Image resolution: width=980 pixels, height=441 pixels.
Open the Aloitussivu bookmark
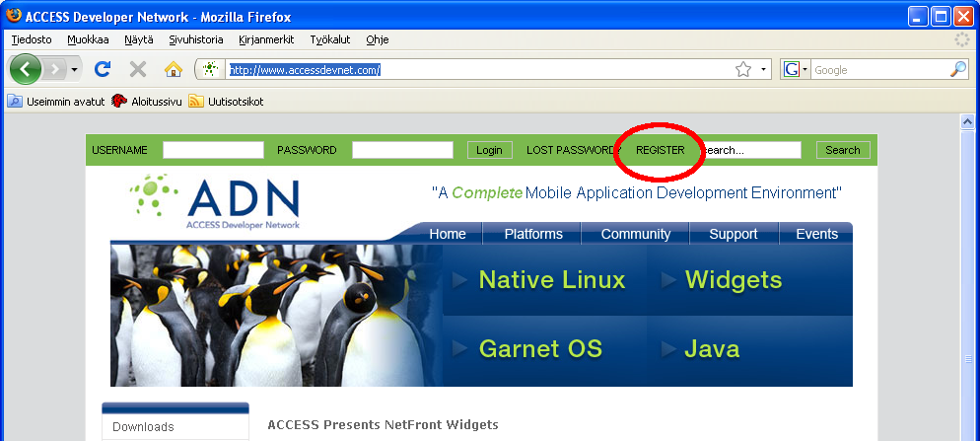click(x=147, y=102)
